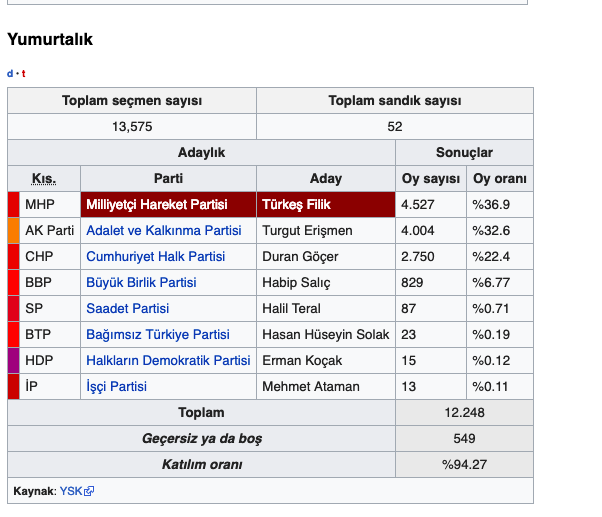This screenshot has height=517, width=602.
Task: Open the İşçi Partisi link
Action: click(116, 387)
